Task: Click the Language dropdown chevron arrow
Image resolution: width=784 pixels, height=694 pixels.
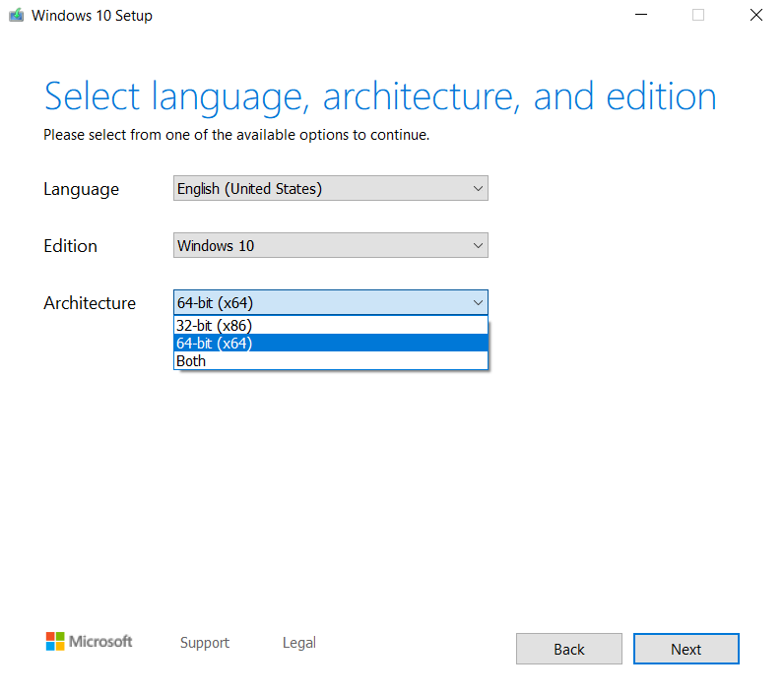Action: [x=478, y=189]
